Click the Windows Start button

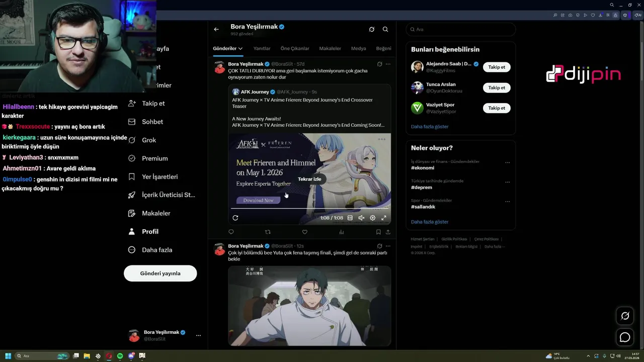(8, 356)
